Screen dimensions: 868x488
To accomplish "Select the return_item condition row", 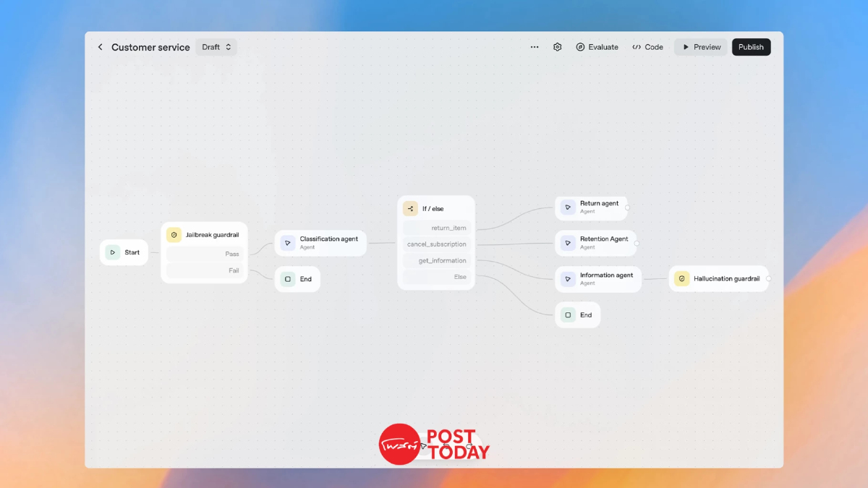I will [436, 228].
